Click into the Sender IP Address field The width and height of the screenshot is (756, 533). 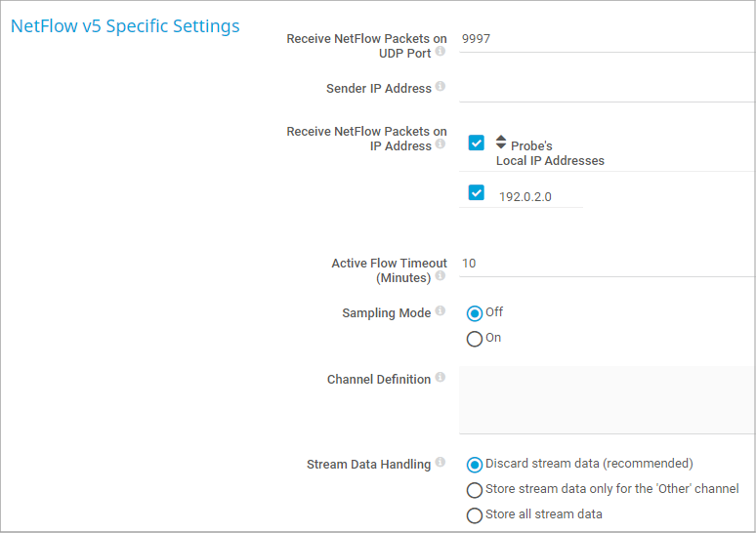click(x=606, y=88)
